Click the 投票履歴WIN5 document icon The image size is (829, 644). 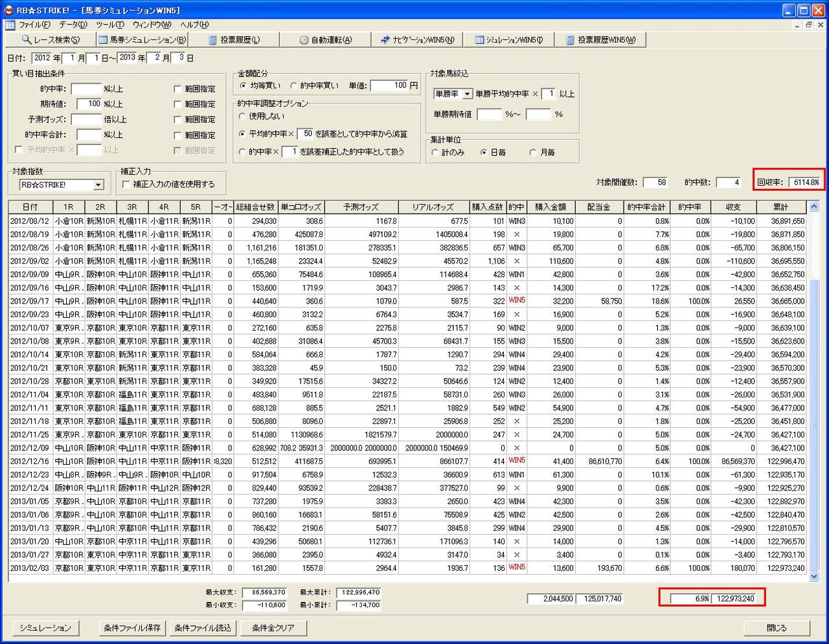click(x=570, y=40)
